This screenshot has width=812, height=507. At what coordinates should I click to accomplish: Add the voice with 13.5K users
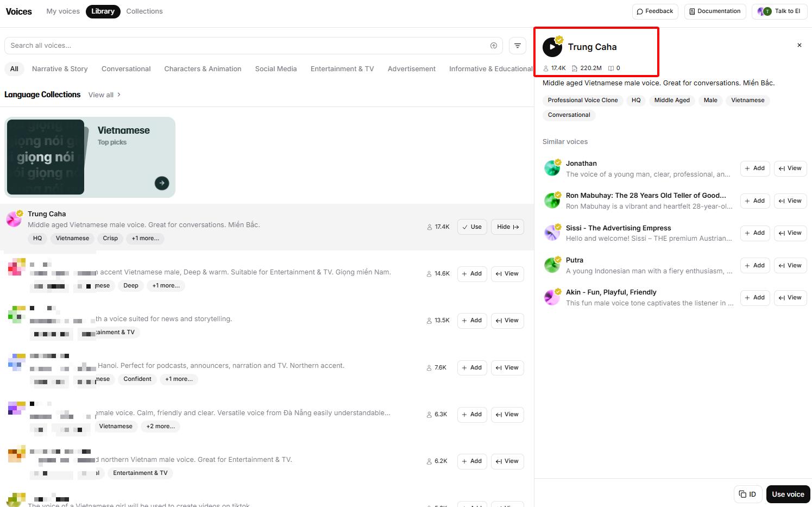(x=472, y=321)
